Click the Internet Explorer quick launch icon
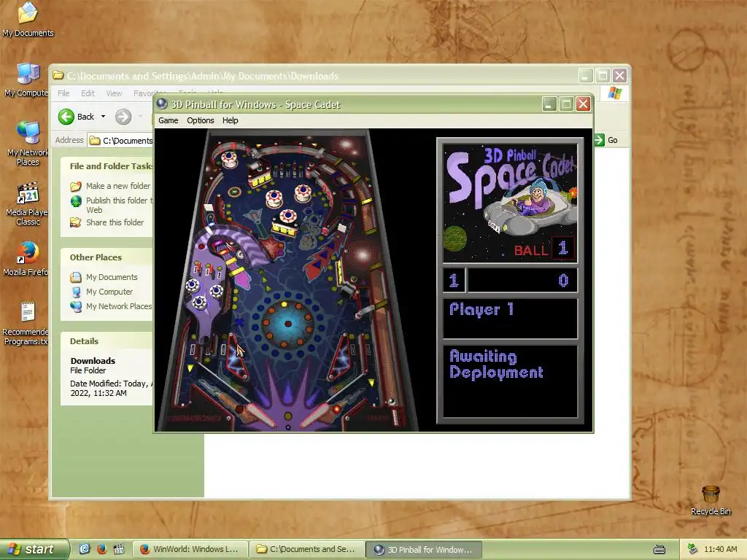The height and width of the screenshot is (560, 747). pos(85,549)
